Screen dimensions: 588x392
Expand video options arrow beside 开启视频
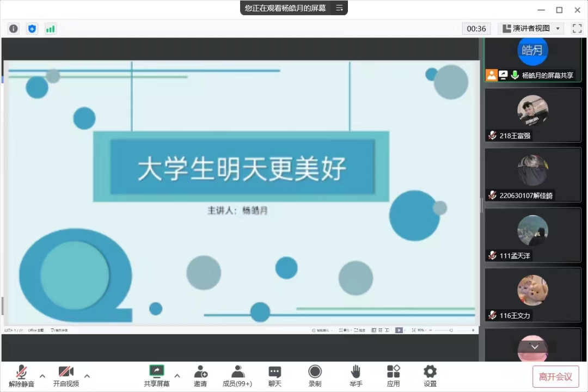[87, 376]
